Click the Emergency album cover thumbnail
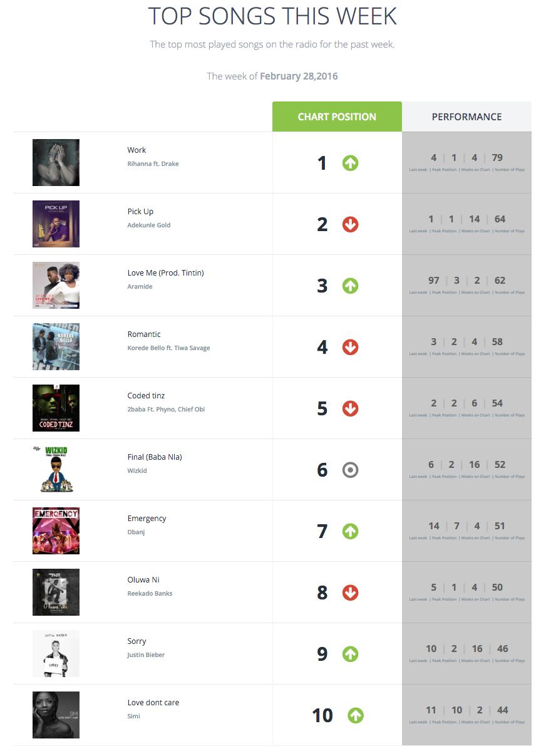The height and width of the screenshot is (756, 541). pos(56,531)
